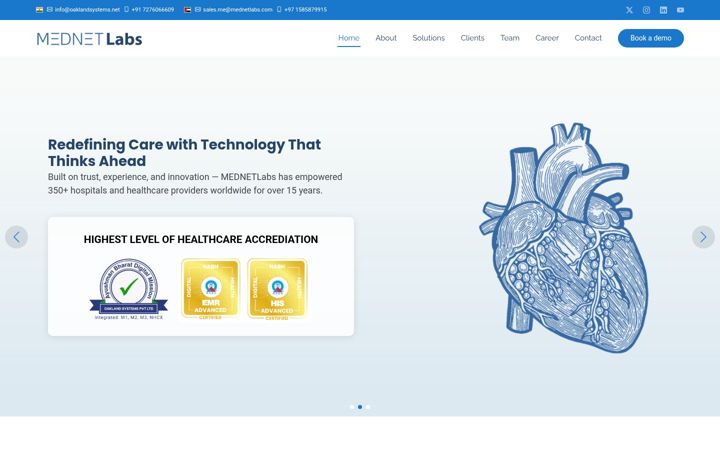Open the LinkedIn social icon
This screenshot has width=720, height=450.
(664, 10)
